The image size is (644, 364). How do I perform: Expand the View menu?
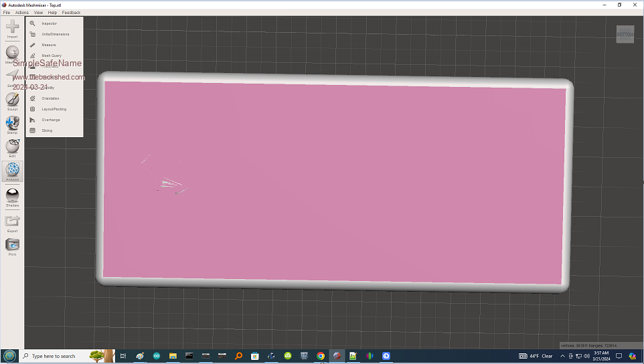pos(38,12)
